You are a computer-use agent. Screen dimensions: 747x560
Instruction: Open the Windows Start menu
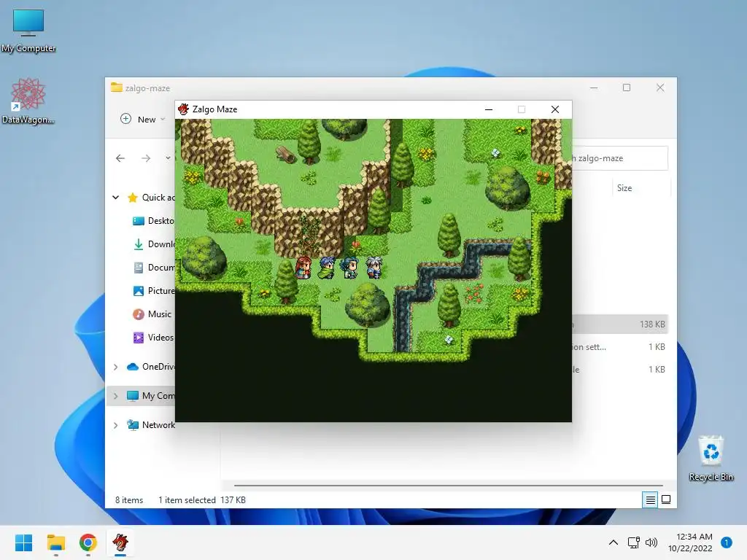click(24, 542)
